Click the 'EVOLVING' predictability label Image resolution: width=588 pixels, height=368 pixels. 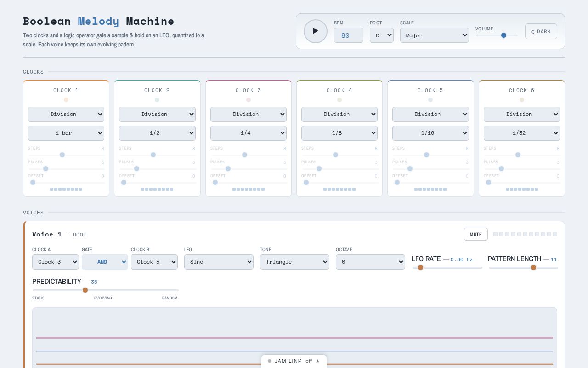pos(103,298)
